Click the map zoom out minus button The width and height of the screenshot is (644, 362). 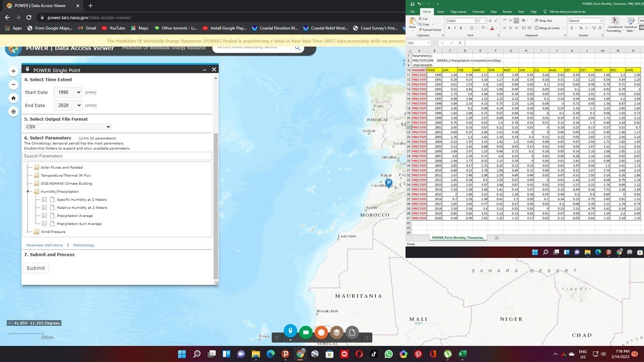tap(14, 84)
